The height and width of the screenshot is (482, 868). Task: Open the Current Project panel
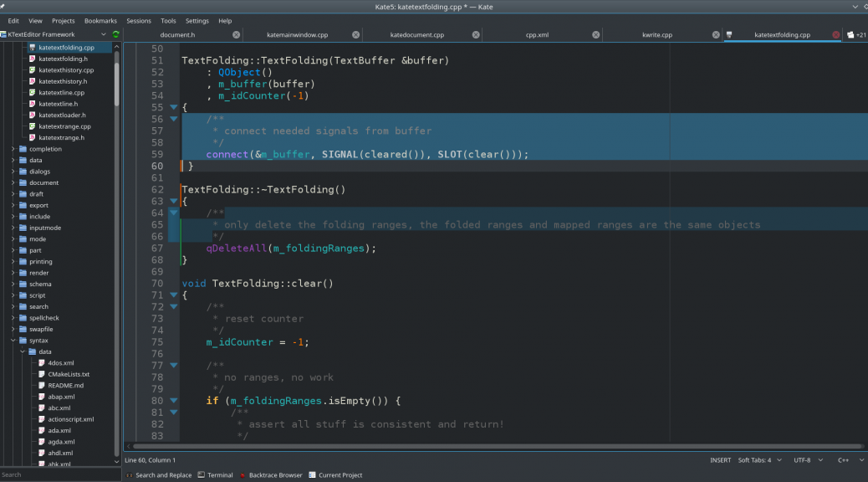coord(335,475)
